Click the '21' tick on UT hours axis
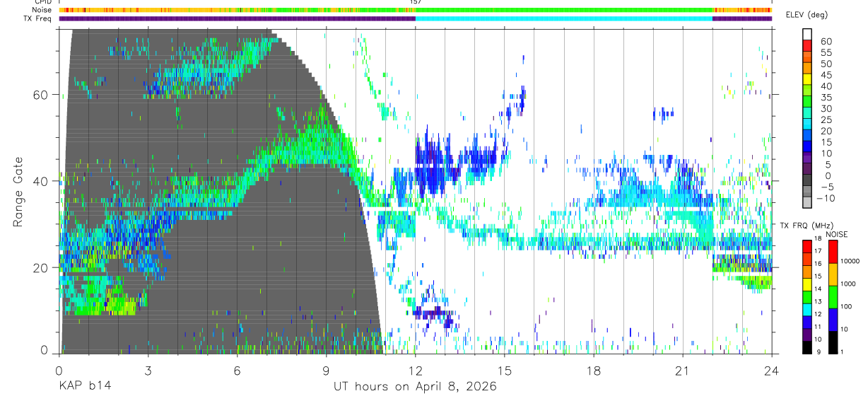This screenshot has height=401, width=868. coord(682,370)
